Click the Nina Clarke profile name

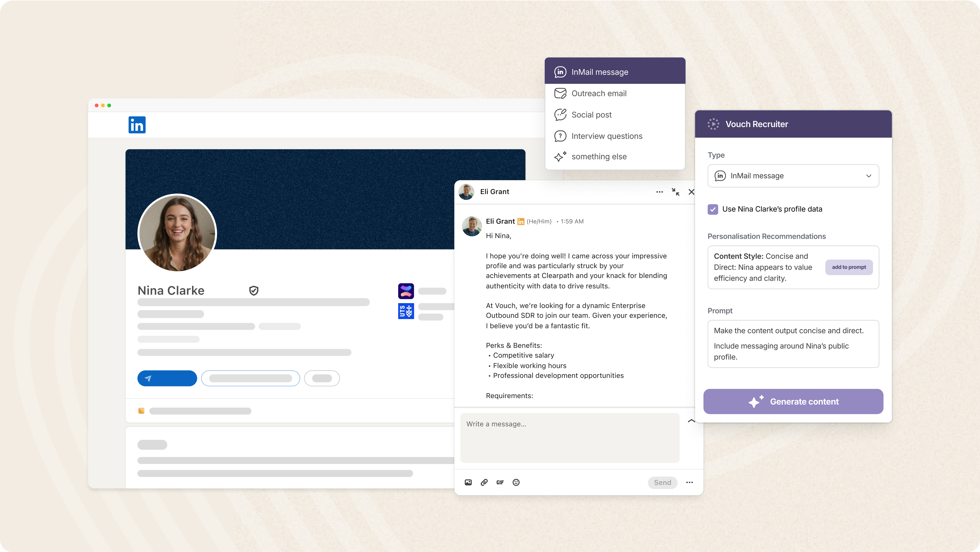pos(171,291)
